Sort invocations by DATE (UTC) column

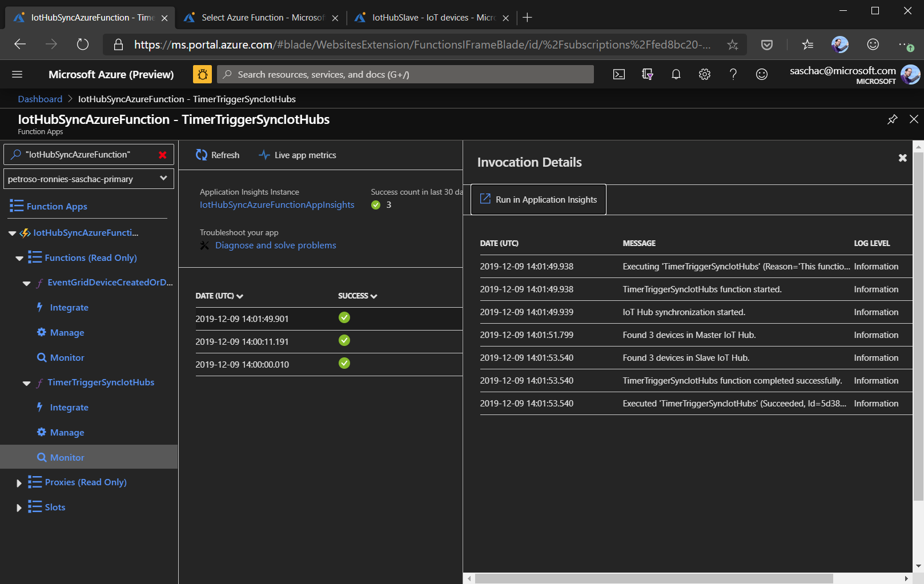tap(219, 296)
